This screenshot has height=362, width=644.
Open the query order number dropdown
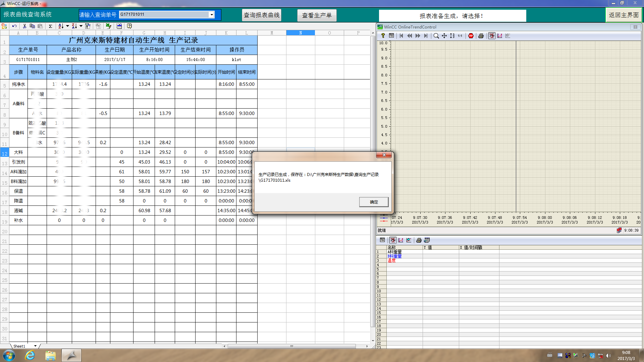click(212, 14)
